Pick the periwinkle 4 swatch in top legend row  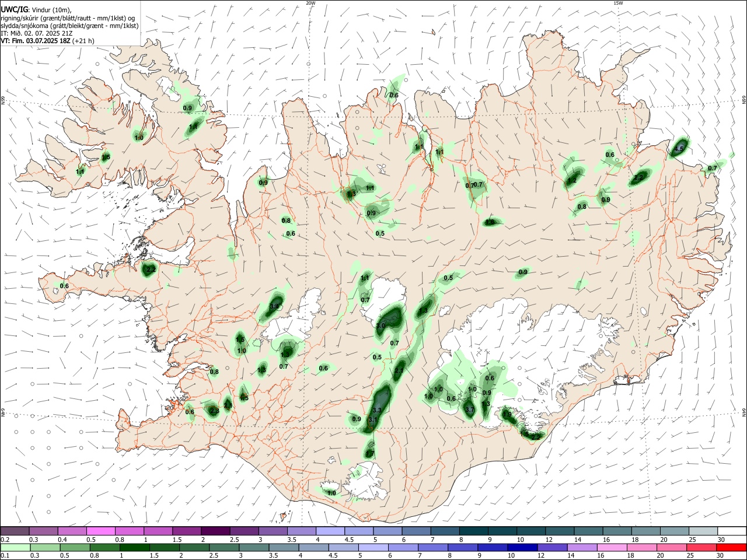coord(330,531)
